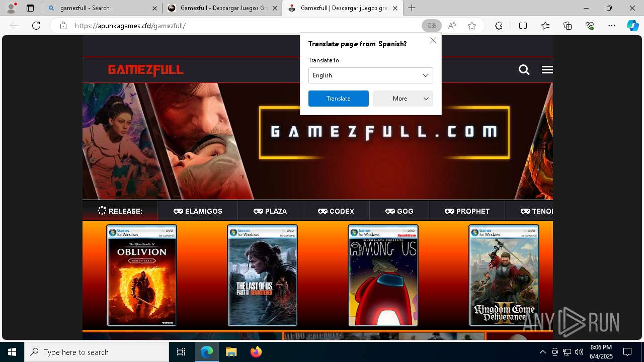Open the clock showing 8:06 PM

[601, 352]
